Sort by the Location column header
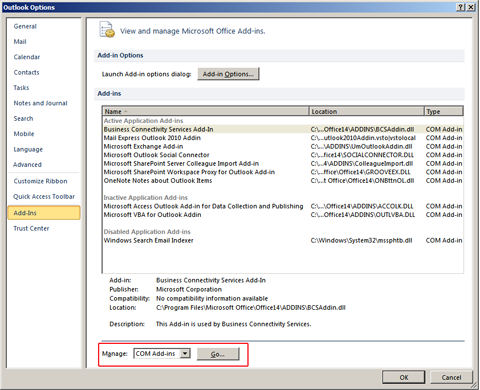 pos(367,111)
